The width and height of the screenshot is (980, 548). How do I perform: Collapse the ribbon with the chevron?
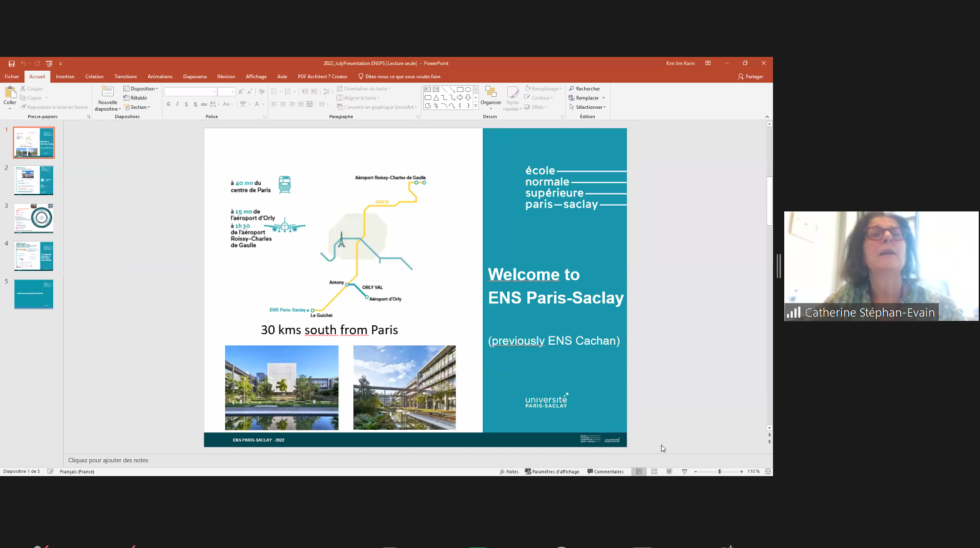coord(767,116)
